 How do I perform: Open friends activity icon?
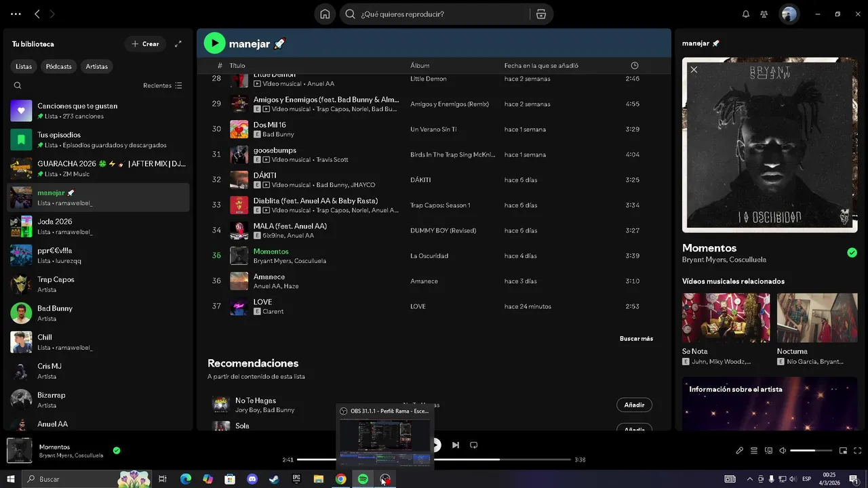(764, 14)
